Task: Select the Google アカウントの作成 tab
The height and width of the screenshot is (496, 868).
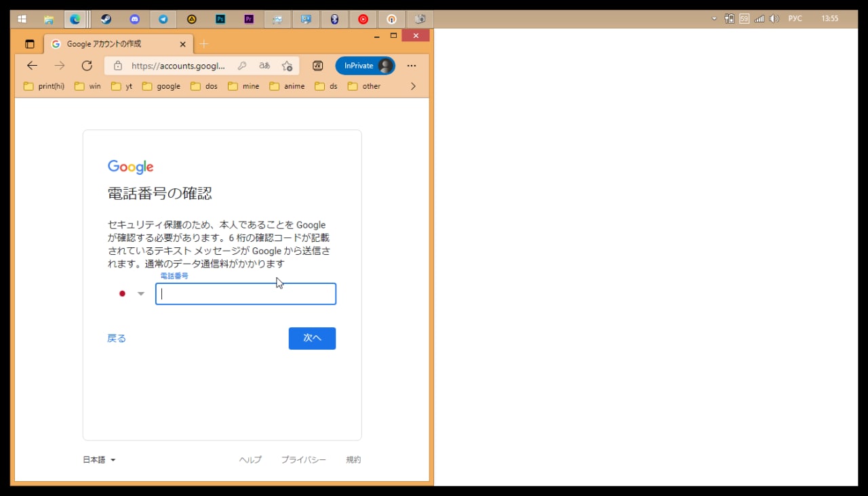Action: point(118,44)
